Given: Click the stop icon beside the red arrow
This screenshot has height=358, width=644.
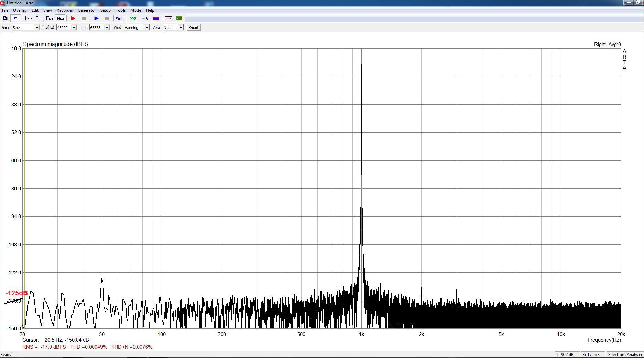Looking at the screenshot, I should point(83,18).
